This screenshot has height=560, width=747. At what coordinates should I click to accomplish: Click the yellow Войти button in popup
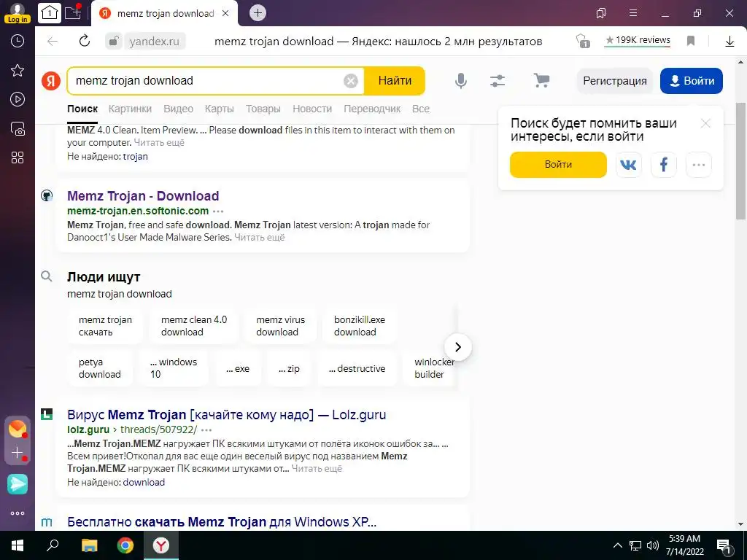pos(558,165)
